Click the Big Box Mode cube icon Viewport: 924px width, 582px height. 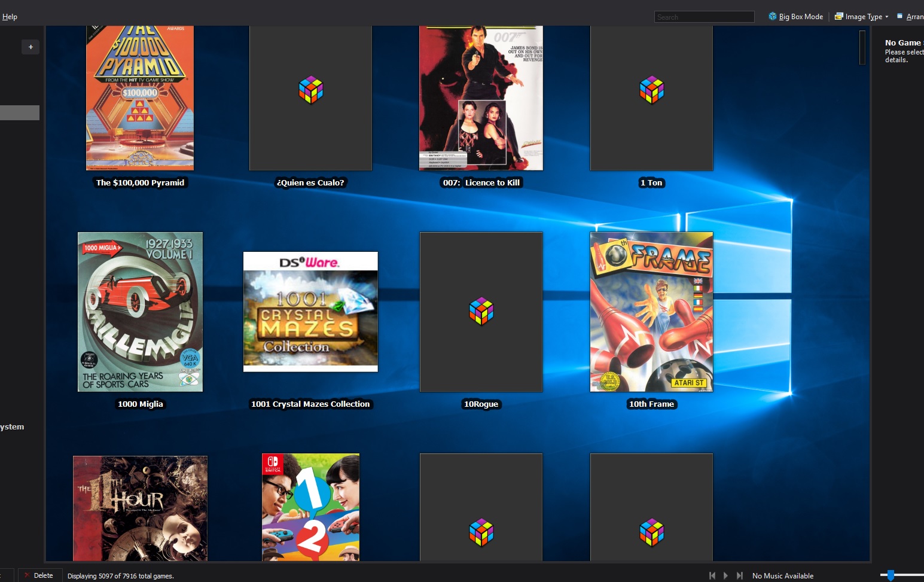[x=773, y=16]
